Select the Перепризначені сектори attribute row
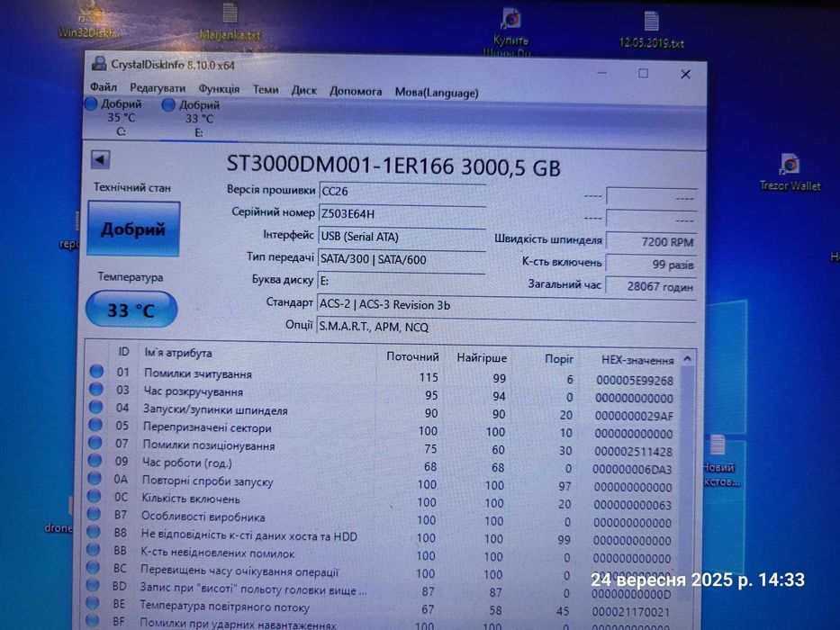The height and width of the screenshot is (630, 840). click(x=382, y=429)
